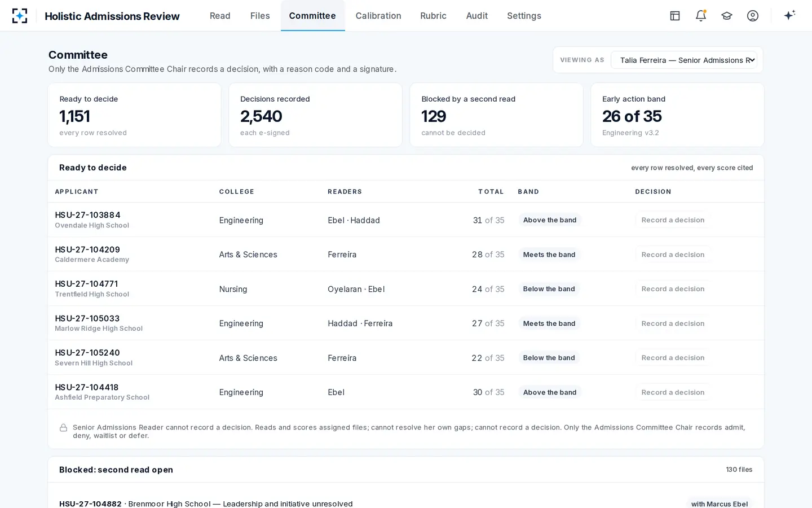Image resolution: width=812 pixels, height=508 pixels.
Task: Click applicant ID HSU-27-103884
Action: pyautogui.click(x=87, y=215)
